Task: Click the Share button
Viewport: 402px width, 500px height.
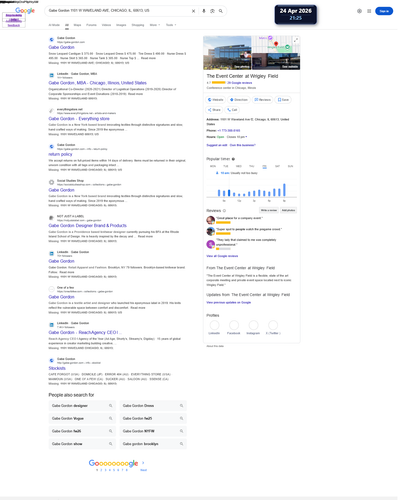Action: [x=214, y=110]
